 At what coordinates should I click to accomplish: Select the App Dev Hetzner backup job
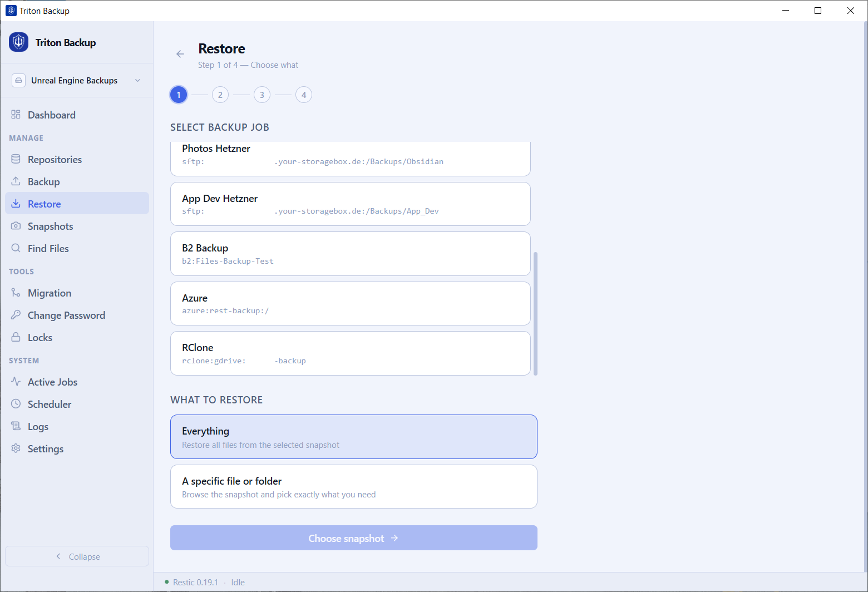coord(351,204)
